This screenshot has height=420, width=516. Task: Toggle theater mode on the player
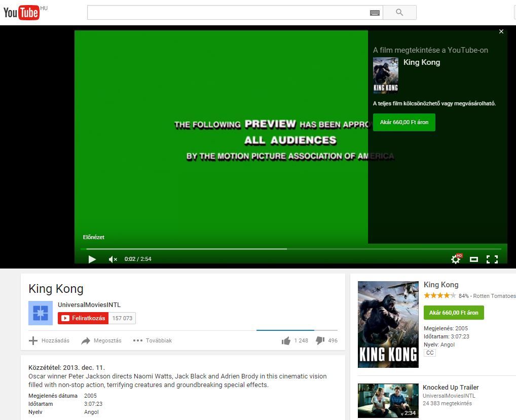point(474,259)
